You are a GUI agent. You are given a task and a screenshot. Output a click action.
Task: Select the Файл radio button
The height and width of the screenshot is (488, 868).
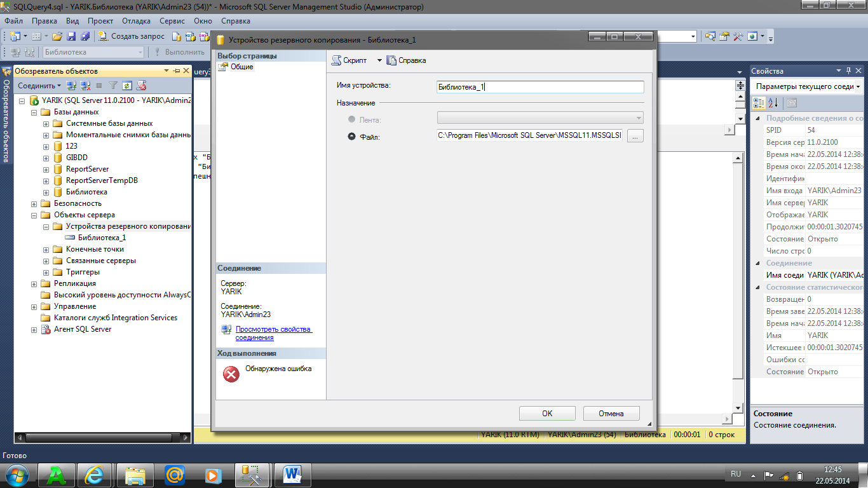point(352,136)
